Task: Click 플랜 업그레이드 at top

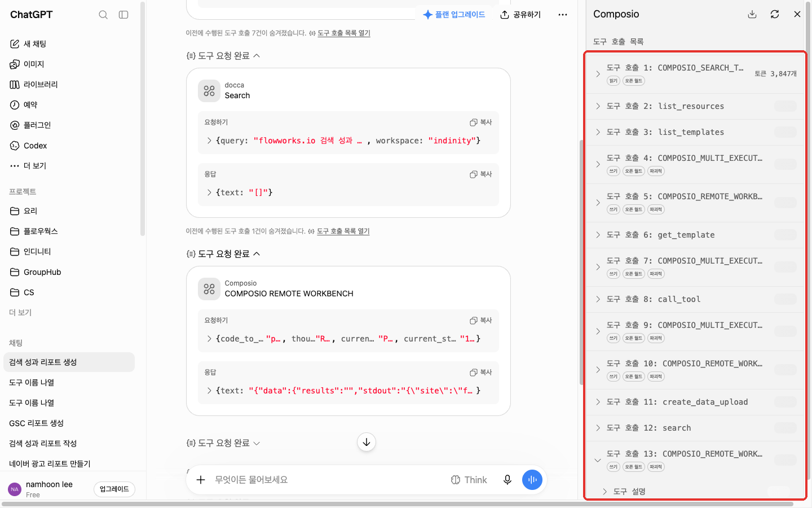Action: click(454, 15)
